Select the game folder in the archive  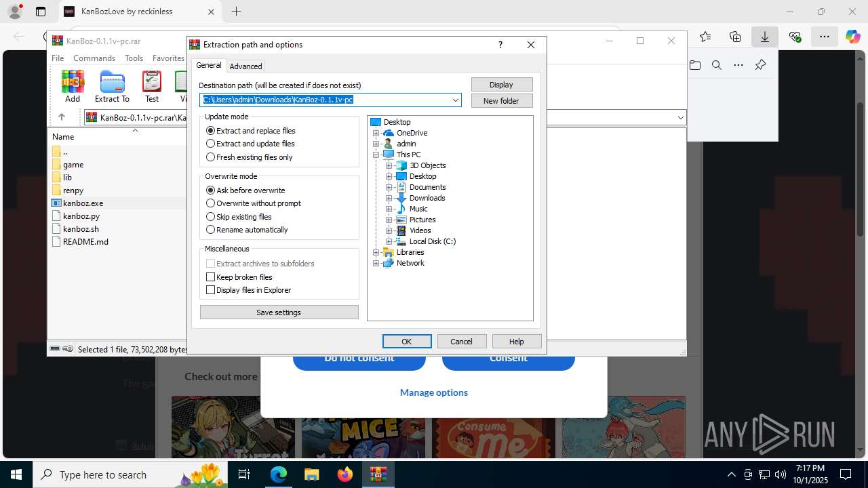point(73,164)
